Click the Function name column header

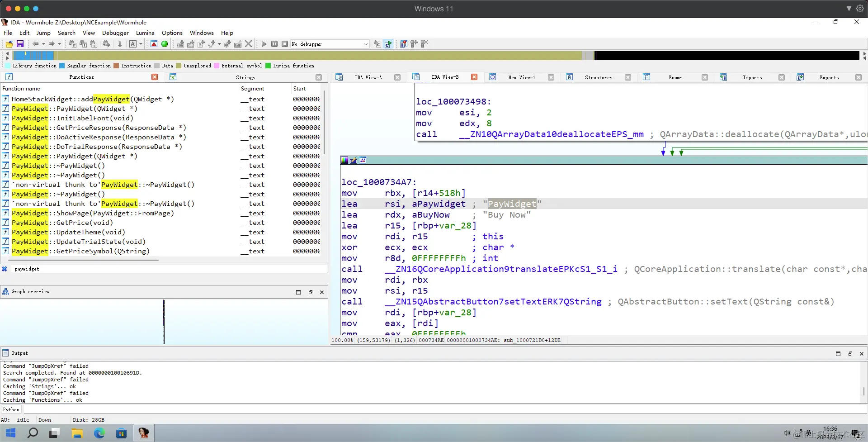(x=119, y=89)
